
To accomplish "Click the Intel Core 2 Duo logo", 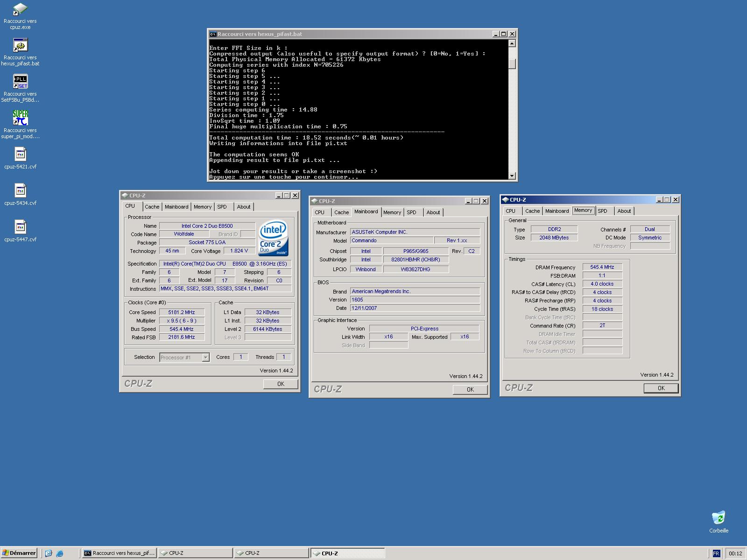I will coord(273,238).
